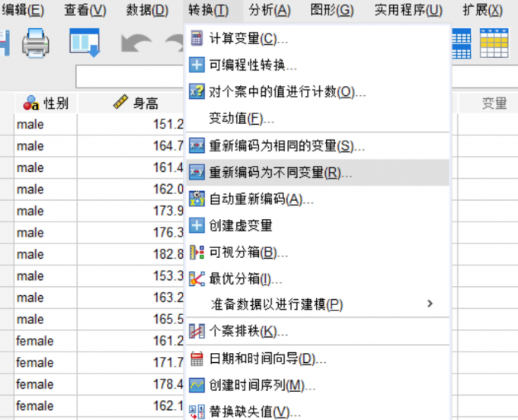Click the chart icon beside 创建时间序列
The image size is (518, 420).
tap(197, 385)
